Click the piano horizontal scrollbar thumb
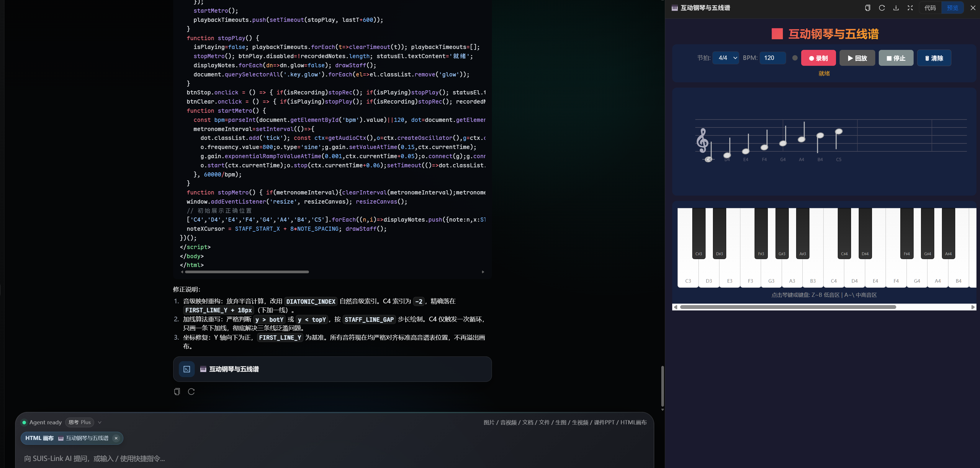This screenshot has width=980, height=468. coord(788,307)
